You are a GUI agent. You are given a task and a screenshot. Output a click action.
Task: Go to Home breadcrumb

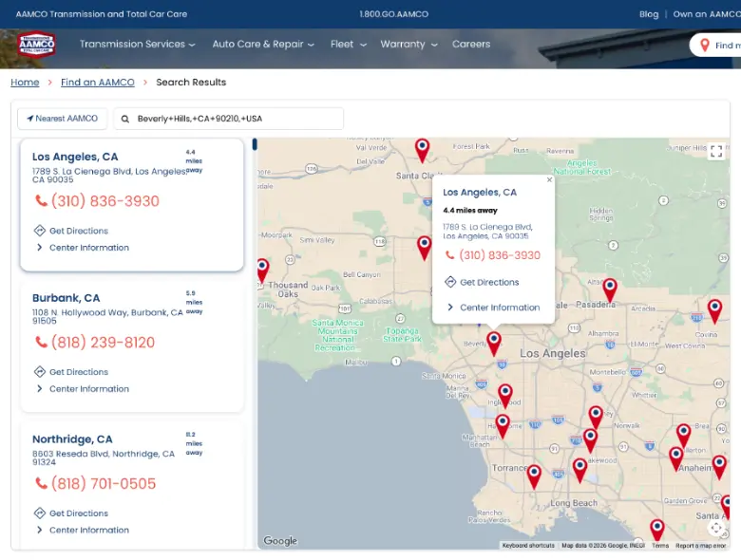(x=25, y=83)
